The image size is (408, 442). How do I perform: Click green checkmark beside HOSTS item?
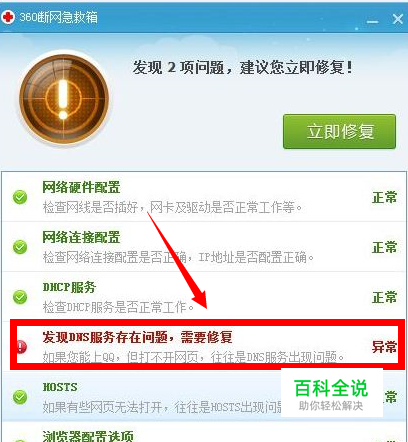20,397
